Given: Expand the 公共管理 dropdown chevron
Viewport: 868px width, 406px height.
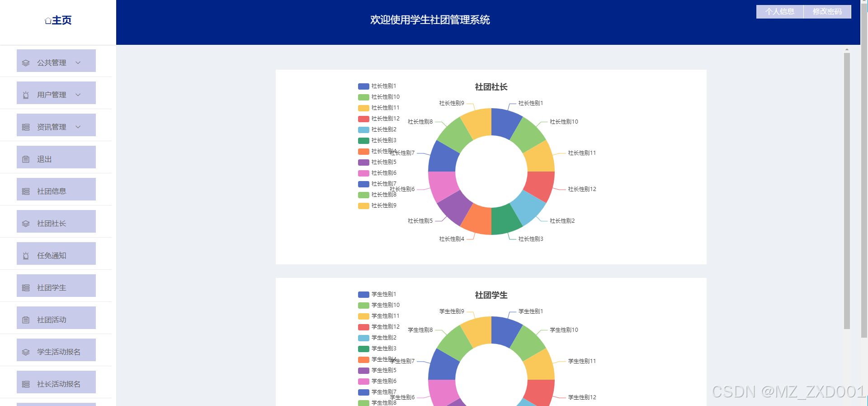Looking at the screenshot, I should [x=78, y=62].
